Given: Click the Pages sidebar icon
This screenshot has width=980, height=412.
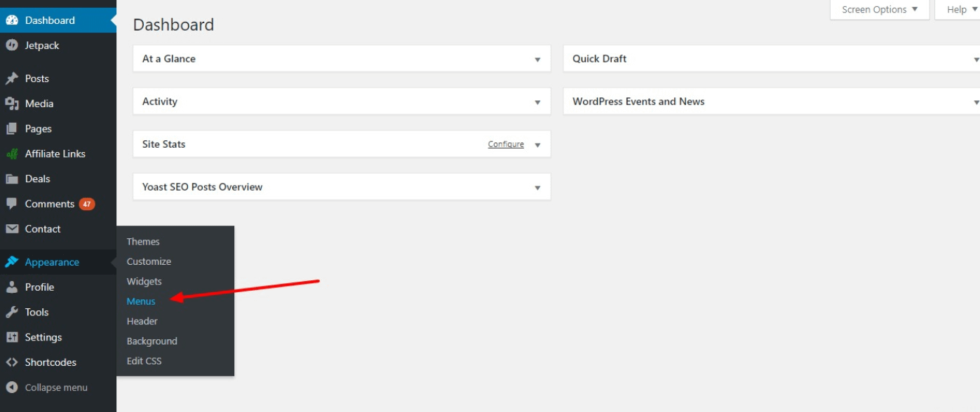Looking at the screenshot, I should (x=12, y=128).
